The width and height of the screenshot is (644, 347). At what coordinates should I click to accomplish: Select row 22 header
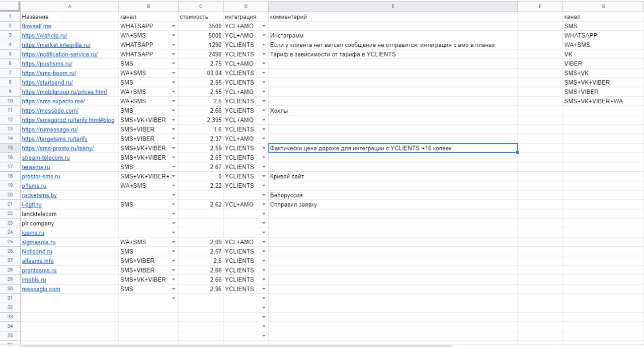[10, 214]
